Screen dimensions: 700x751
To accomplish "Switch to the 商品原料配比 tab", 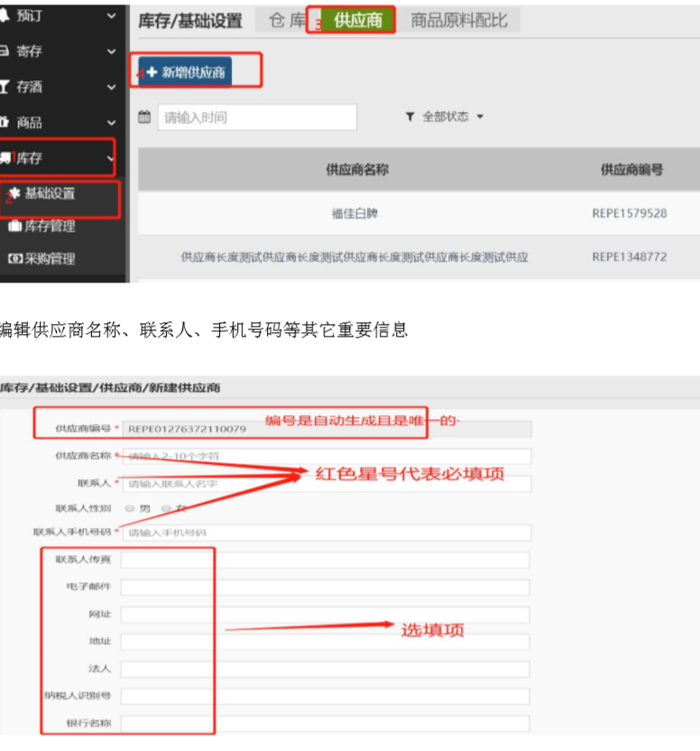I will coord(459,20).
